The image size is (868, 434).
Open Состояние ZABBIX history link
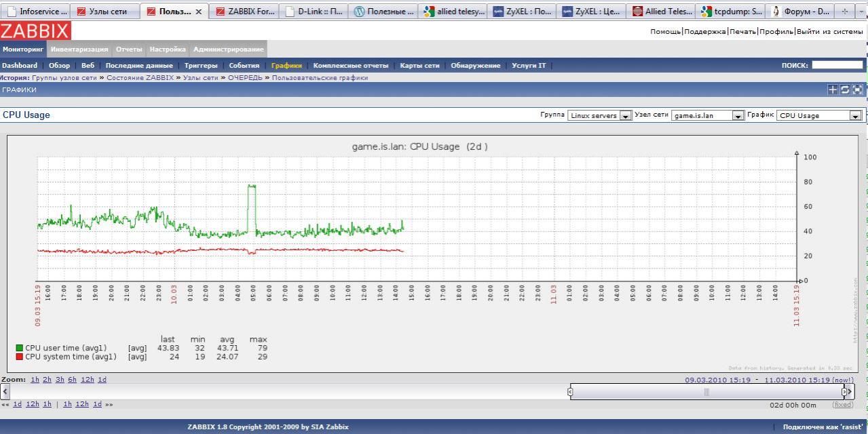point(140,78)
